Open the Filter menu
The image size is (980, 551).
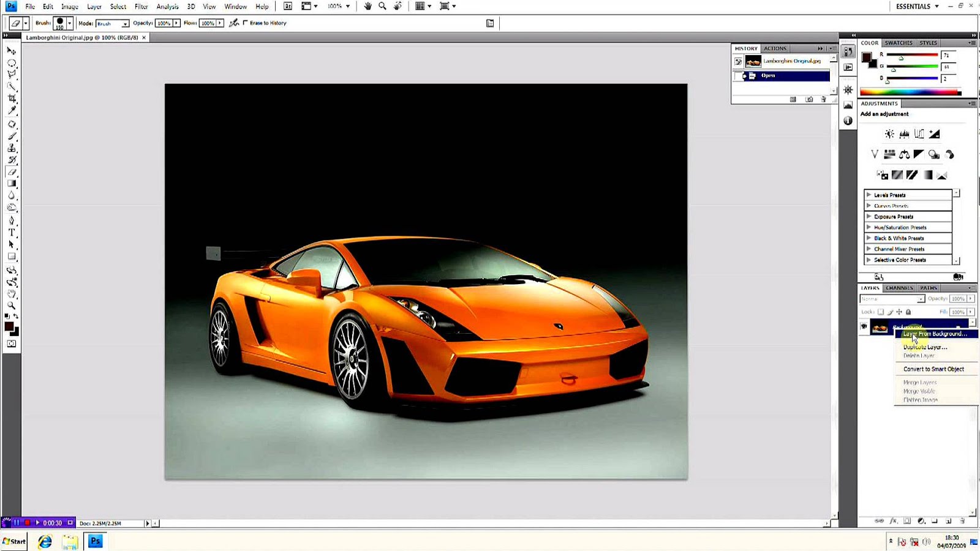click(141, 7)
